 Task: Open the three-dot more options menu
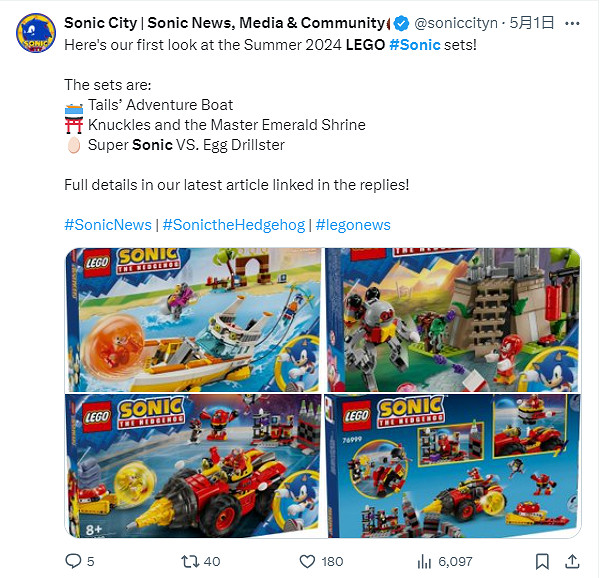click(572, 24)
